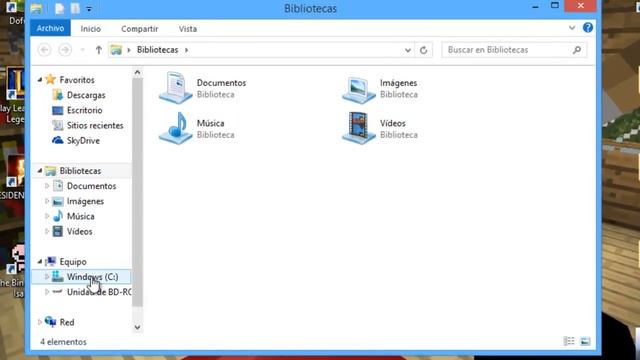Click navigation pane scrollbar down arrow
This screenshot has width=640, height=360.
138,327
